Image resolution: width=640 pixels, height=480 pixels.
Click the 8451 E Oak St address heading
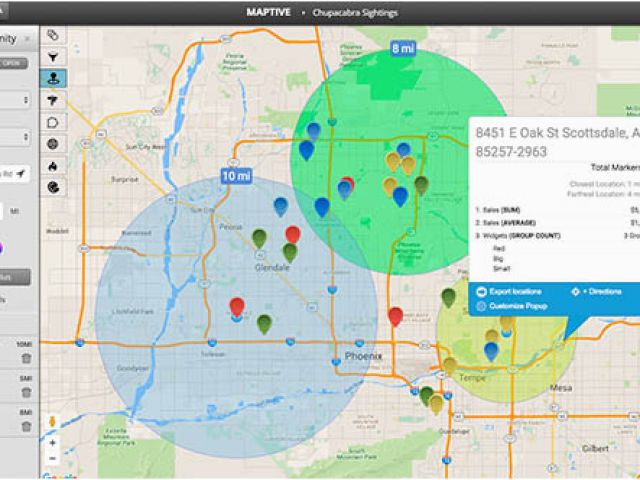coord(558,142)
